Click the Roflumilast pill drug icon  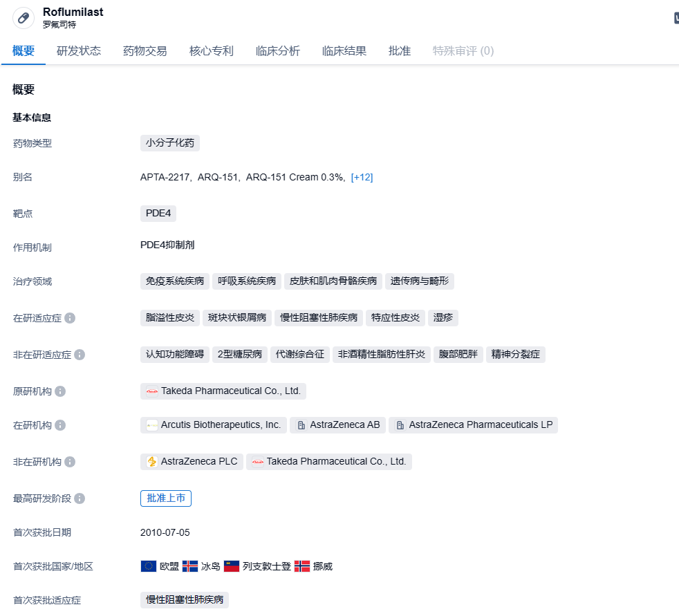tap(24, 18)
